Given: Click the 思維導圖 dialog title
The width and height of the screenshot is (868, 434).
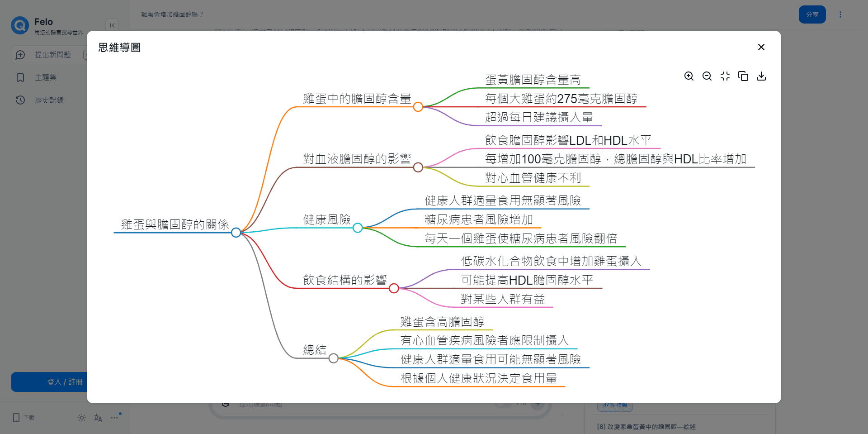Looking at the screenshot, I should coord(119,48).
